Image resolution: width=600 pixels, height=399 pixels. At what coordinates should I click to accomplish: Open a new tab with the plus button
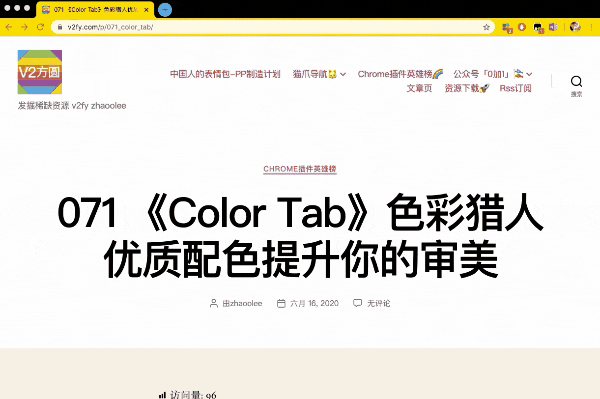click(x=165, y=10)
